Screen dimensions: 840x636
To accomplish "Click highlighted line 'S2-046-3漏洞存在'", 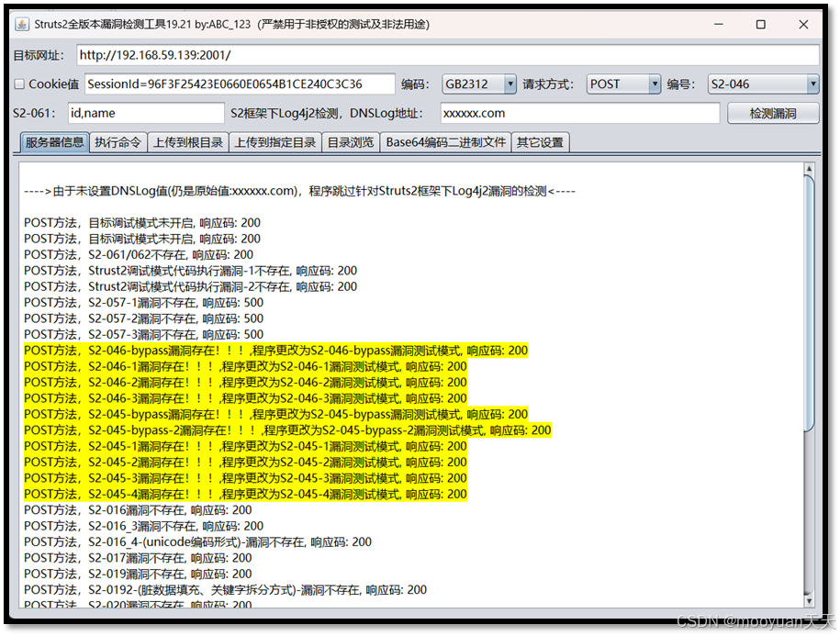I will [x=245, y=399].
